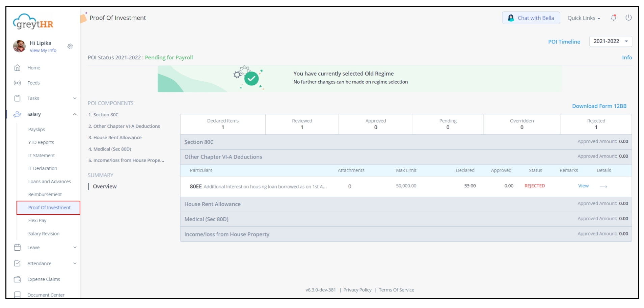Image resolution: width=644 pixels, height=308 pixels.
Task: Collapse the Salary submenu chevron
Action: point(75,114)
